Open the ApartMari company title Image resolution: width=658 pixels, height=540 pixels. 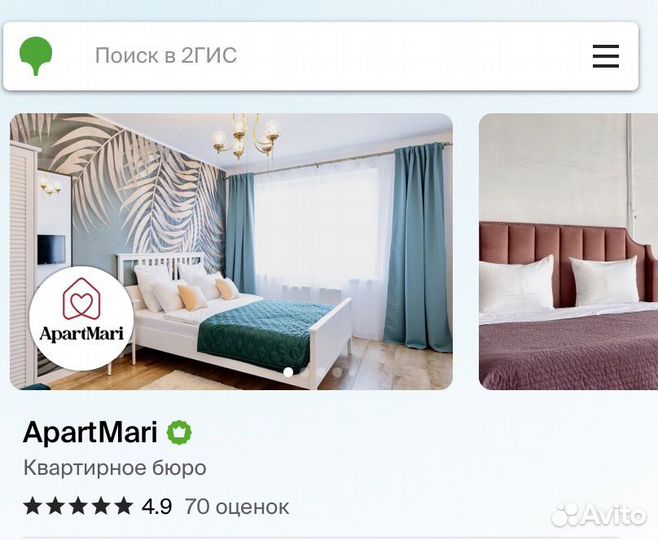(x=90, y=432)
